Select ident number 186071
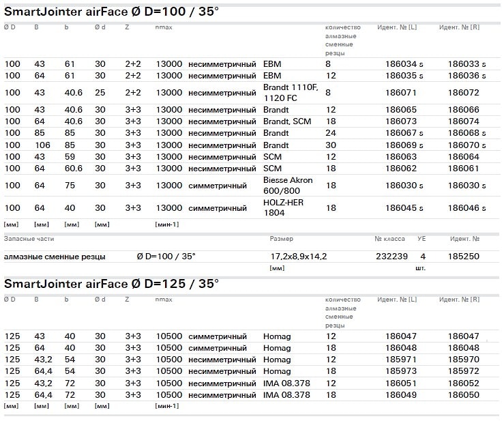This screenshot has height=421, width=504. tap(400, 93)
